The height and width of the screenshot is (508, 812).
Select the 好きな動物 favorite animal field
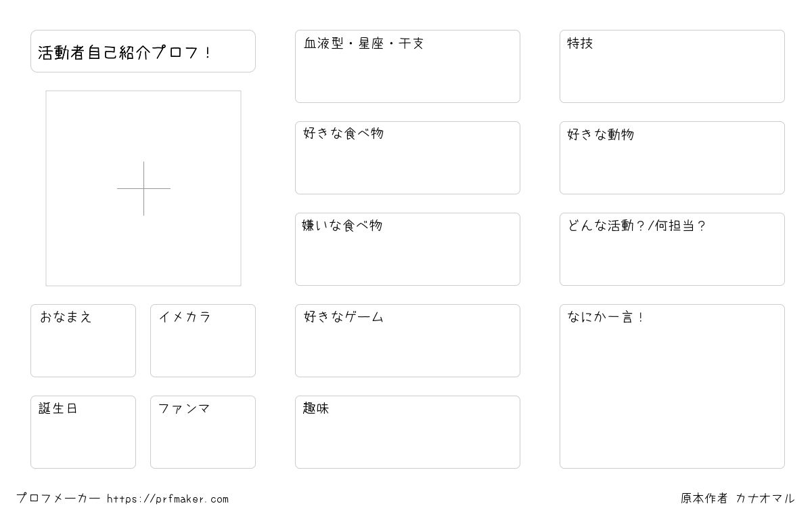(x=672, y=158)
